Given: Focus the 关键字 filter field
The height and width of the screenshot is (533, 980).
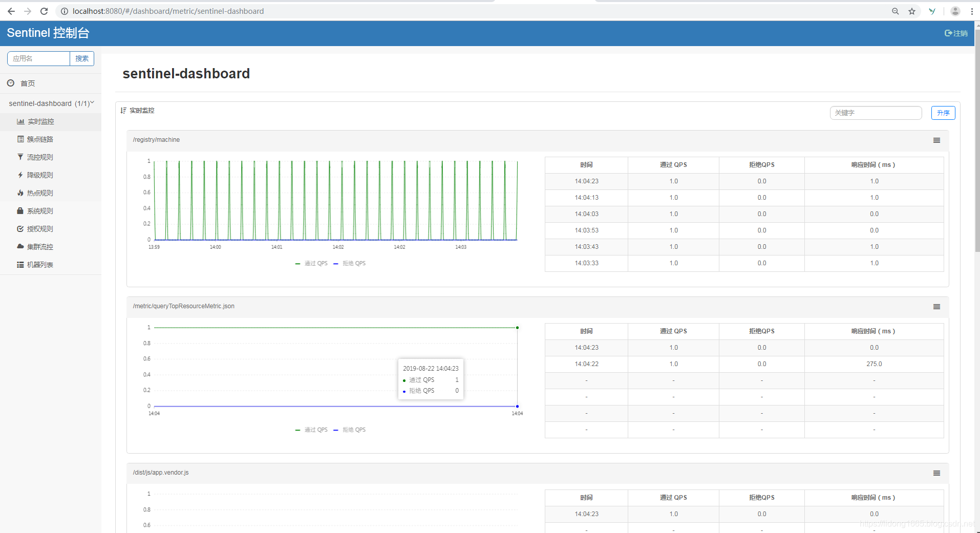Looking at the screenshot, I should coord(876,113).
